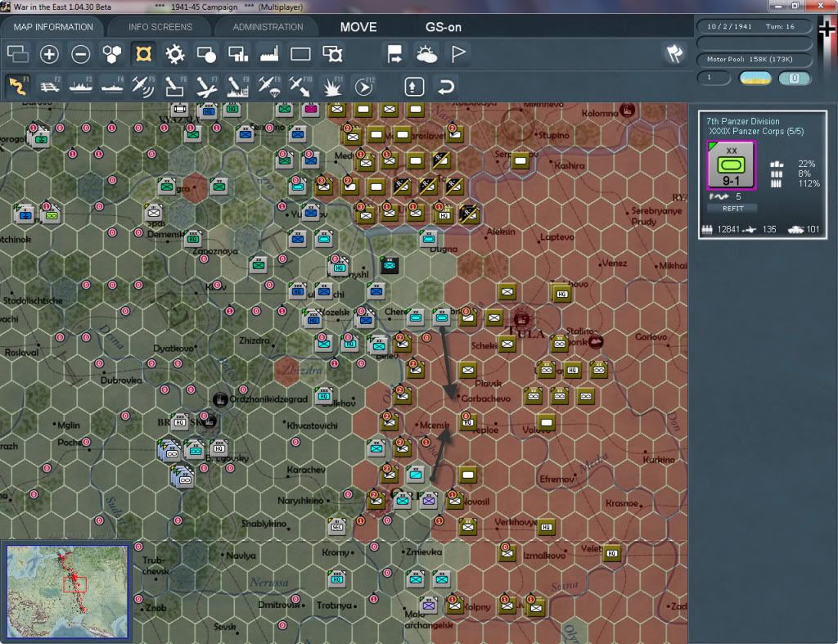The image size is (838, 644).
Task: Select the F10 Air transfer mode icon
Action: point(300,86)
